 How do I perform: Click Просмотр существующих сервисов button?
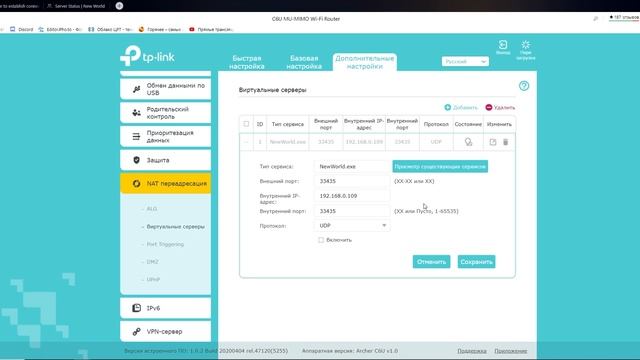point(440,166)
